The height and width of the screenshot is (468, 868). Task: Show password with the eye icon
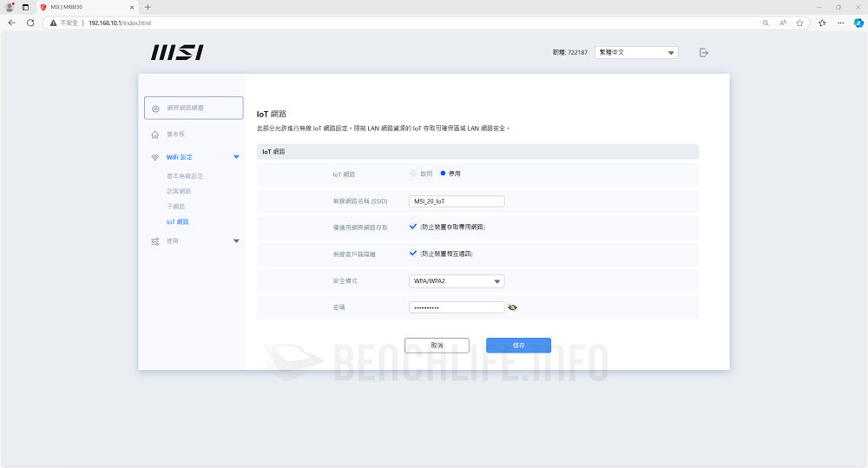click(x=513, y=307)
